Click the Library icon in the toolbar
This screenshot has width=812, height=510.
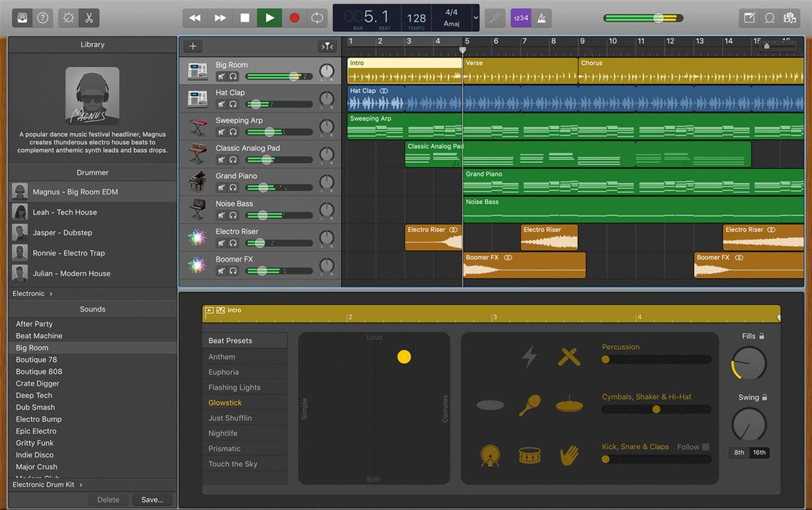point(21,18)
